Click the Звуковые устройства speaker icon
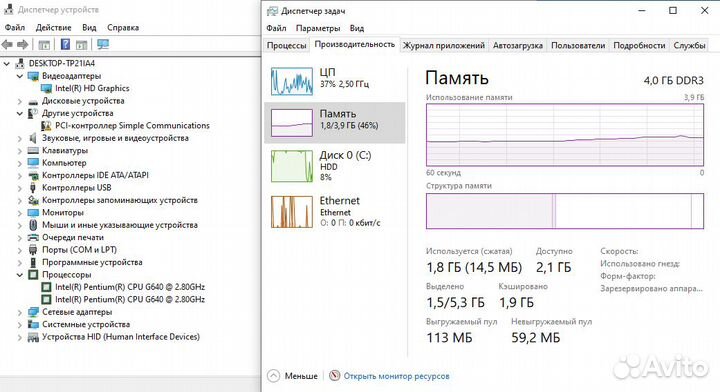This screenshot has height=392, width=720. pyautogui.click(x=33, y=138)
